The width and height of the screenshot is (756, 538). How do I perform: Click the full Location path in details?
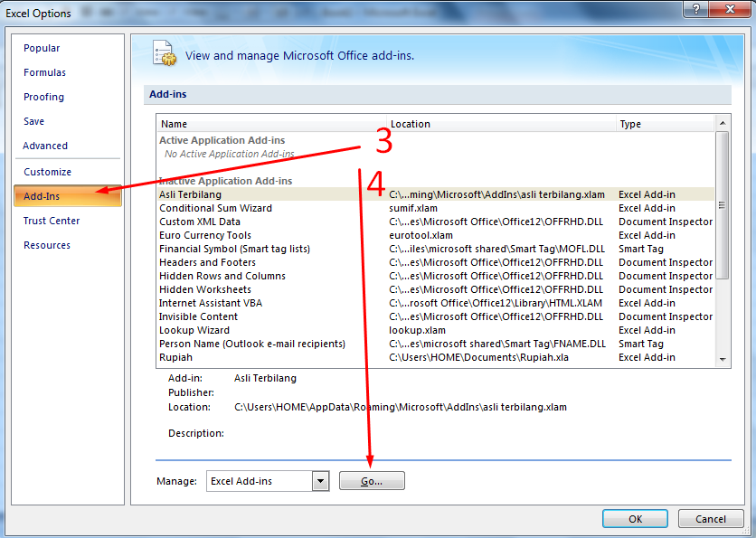[x=401, y=407]
